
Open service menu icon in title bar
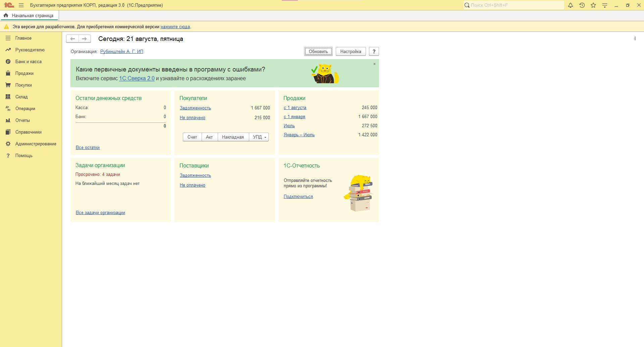click(605, 5)
